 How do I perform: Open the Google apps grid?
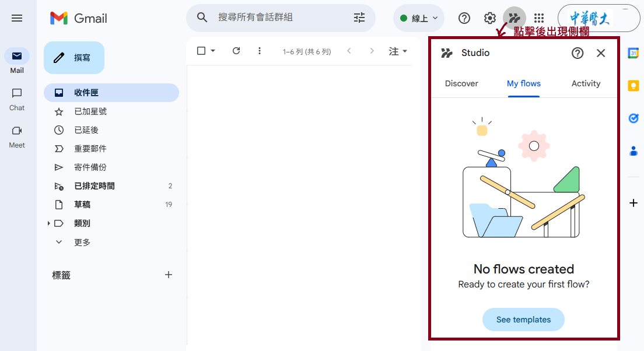pos(538,18)
